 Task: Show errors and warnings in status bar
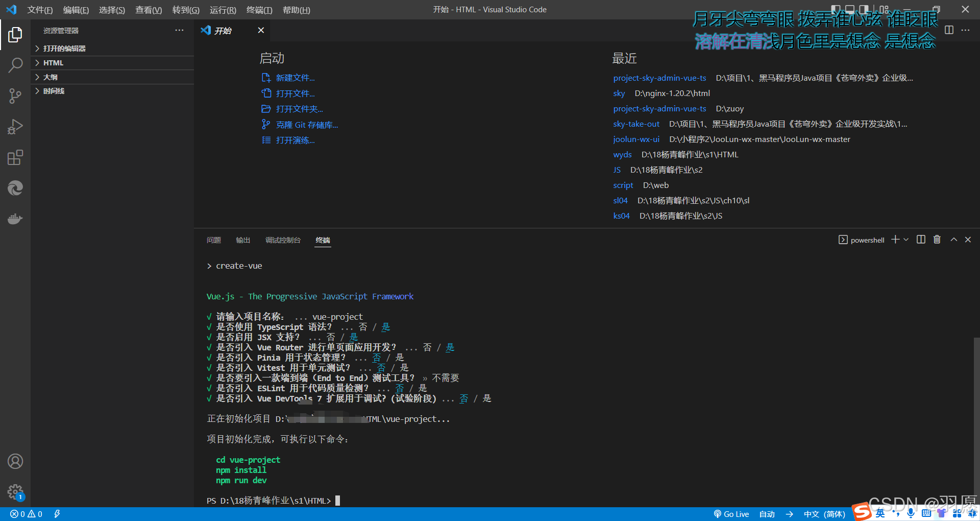(27, 514)
